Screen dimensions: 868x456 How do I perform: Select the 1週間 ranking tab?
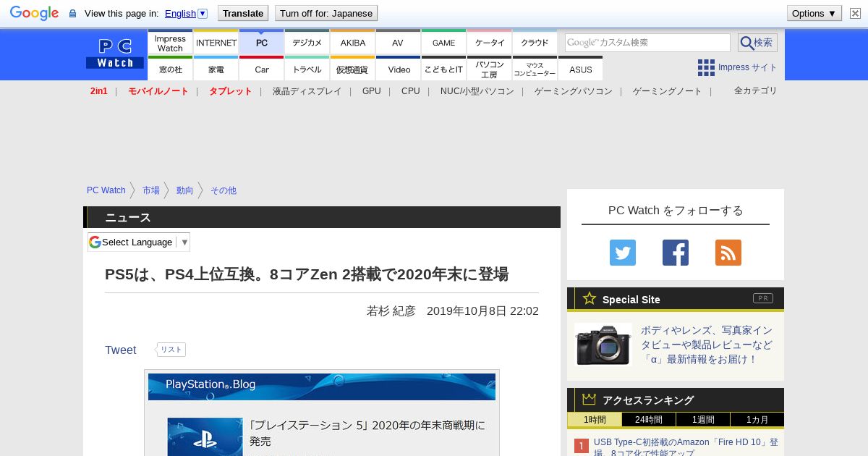coord(703,420)
